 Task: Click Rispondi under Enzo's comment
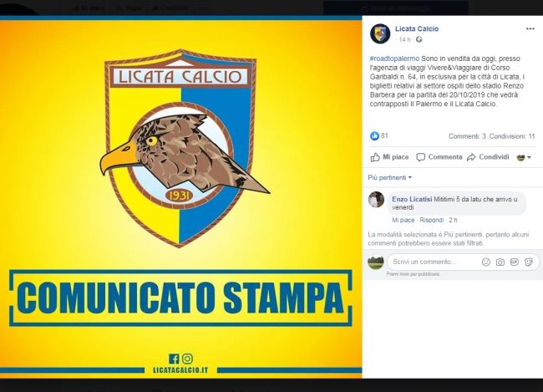pyautogui.click(x=432, y=220)
